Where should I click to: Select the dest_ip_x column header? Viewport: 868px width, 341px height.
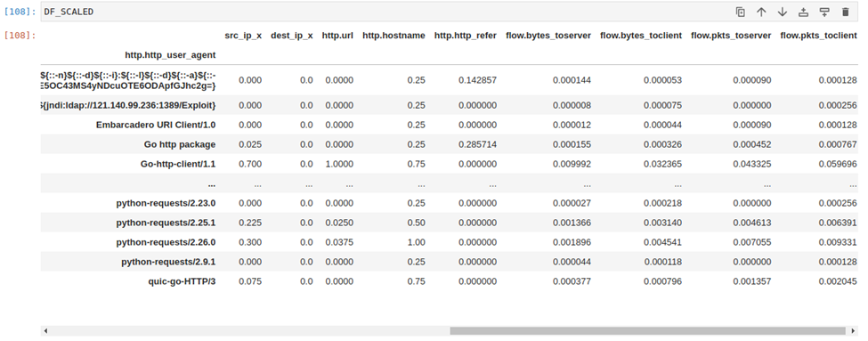[x=292, y=36]
